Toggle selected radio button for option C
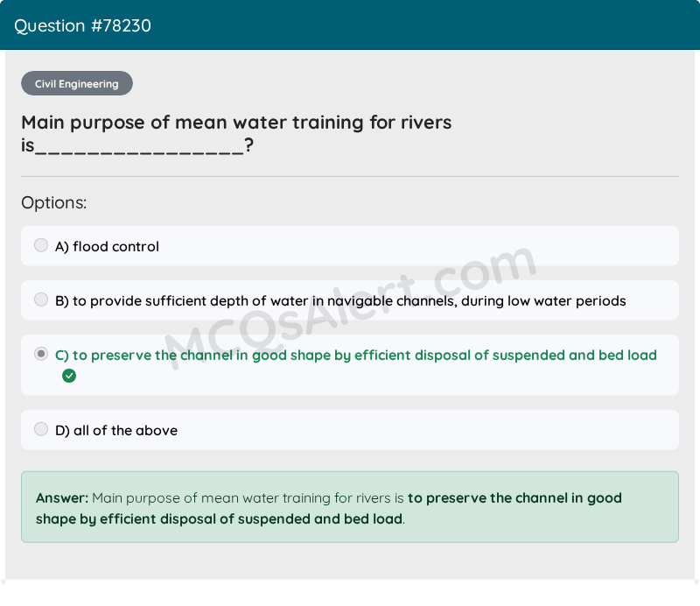The image size is (700, 606). [41, 354]
